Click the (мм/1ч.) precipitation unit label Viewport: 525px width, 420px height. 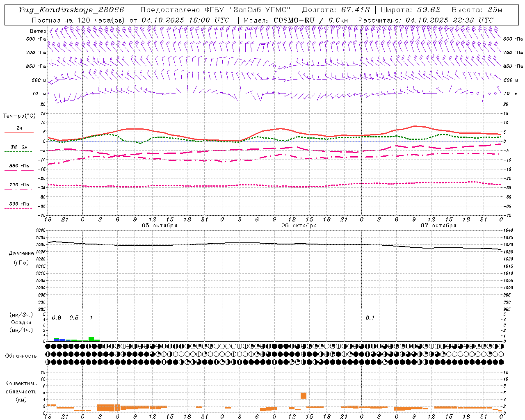click(21, 330)
